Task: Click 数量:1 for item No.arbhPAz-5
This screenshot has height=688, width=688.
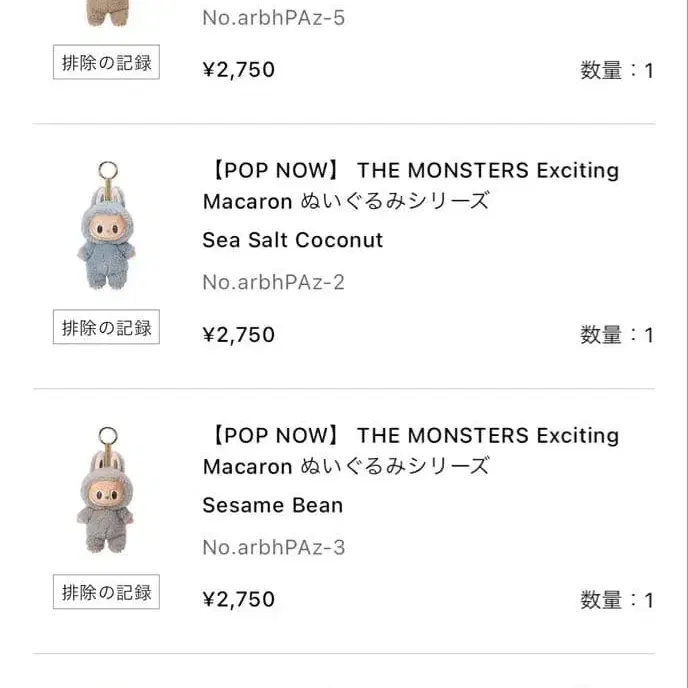Action: click(x=616, y=70)
